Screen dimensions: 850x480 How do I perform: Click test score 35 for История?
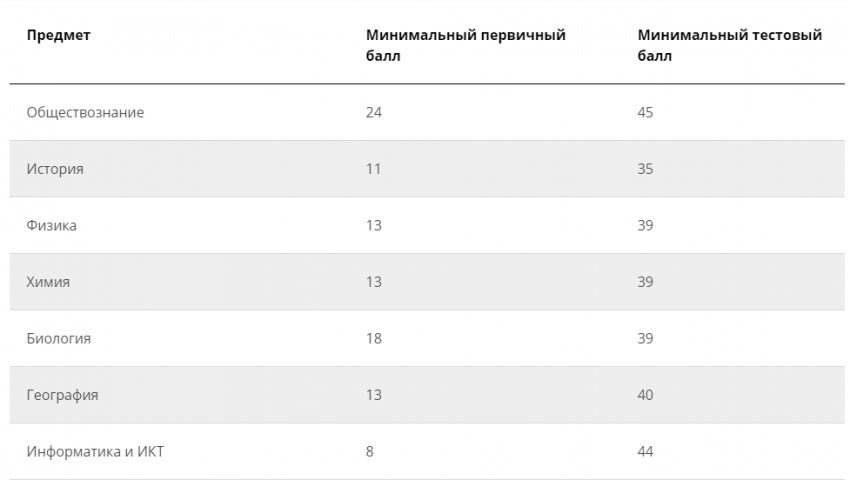tap(645, 169)
